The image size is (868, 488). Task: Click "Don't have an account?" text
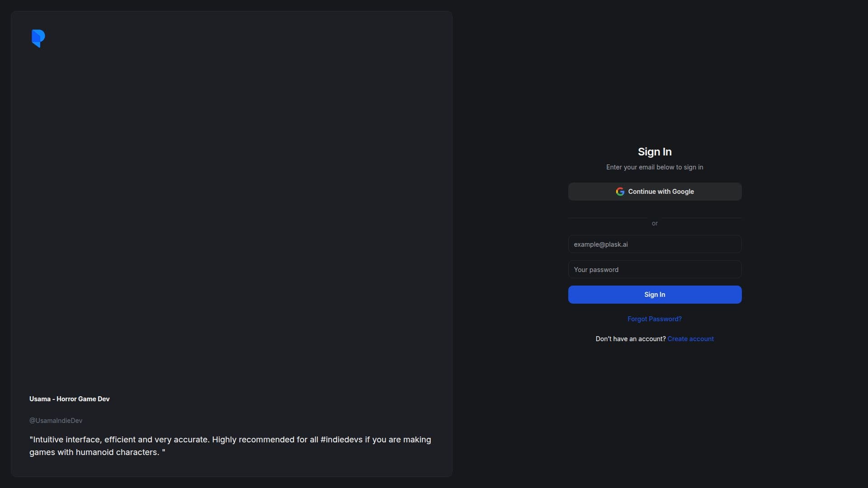[630, 339]
